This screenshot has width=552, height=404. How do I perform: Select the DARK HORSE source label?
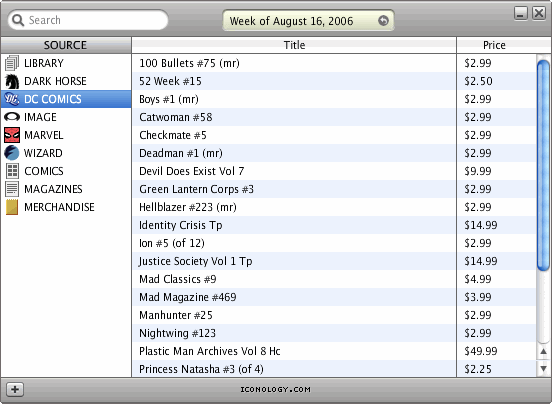coord(55,81)
